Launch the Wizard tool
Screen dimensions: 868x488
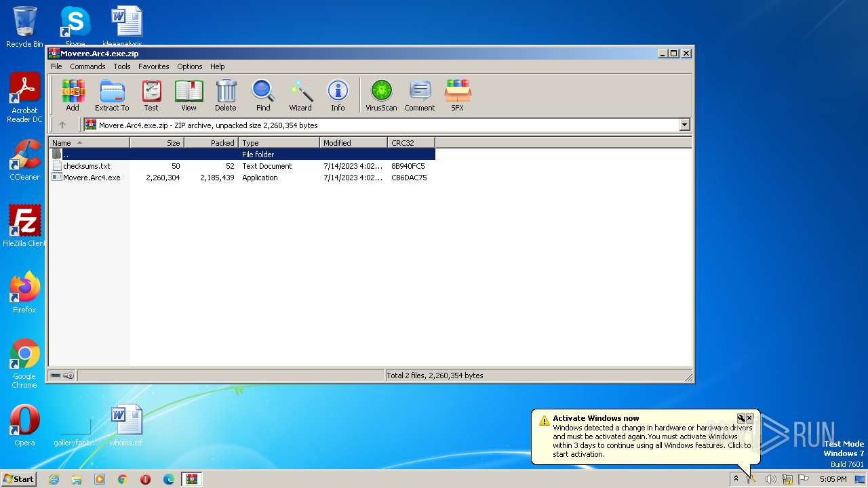pos(300,95)
